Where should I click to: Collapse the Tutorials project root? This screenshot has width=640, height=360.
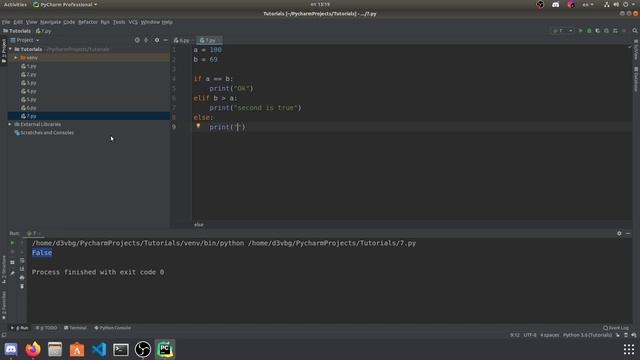click(10, 49)
